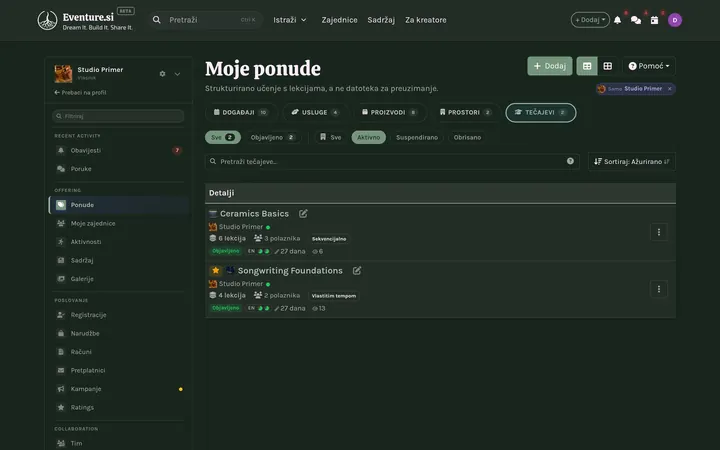Screen dimensions: 720x450
Task: Click the Vlastitim tempom badge
Action: [x=334, y=296]
